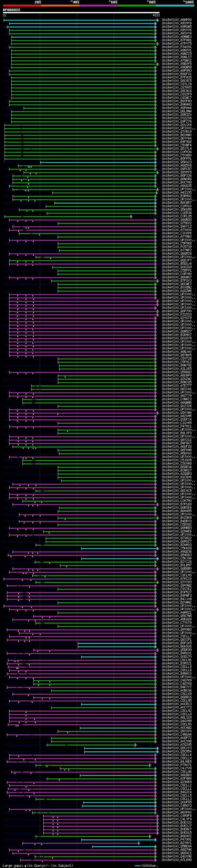This screenshot has width=197, height=868.
Task: Click the UniRef100_P05739 label
Action: [x=176, y=247]
